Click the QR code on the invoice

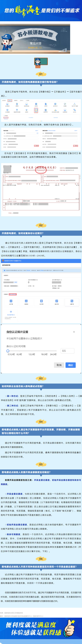7,169
